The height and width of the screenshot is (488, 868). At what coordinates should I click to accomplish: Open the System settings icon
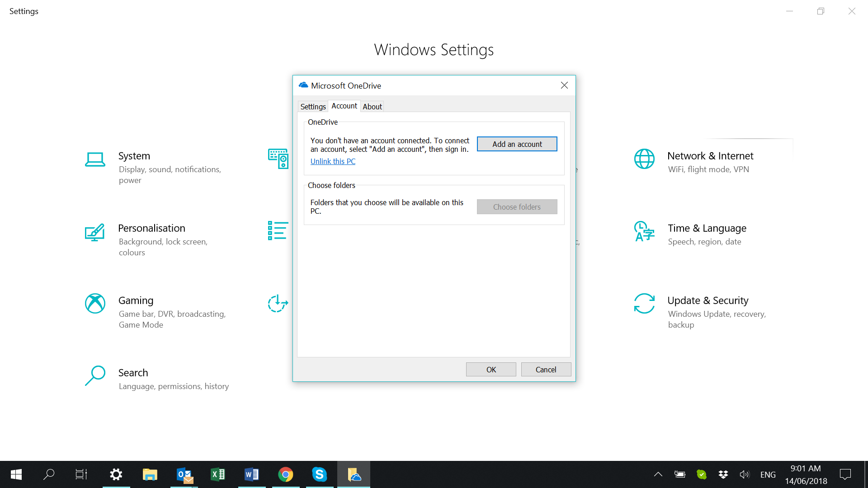tap(95, 159)
